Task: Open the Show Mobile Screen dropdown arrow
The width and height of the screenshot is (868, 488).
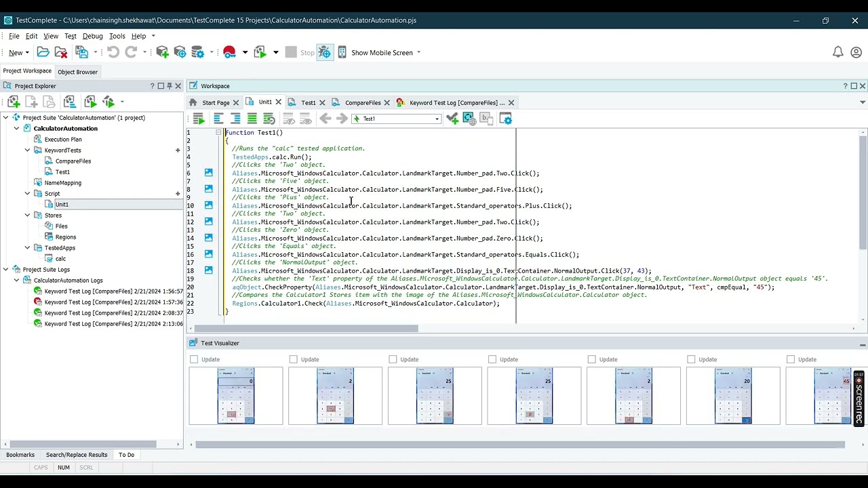Action: point(418,52)
